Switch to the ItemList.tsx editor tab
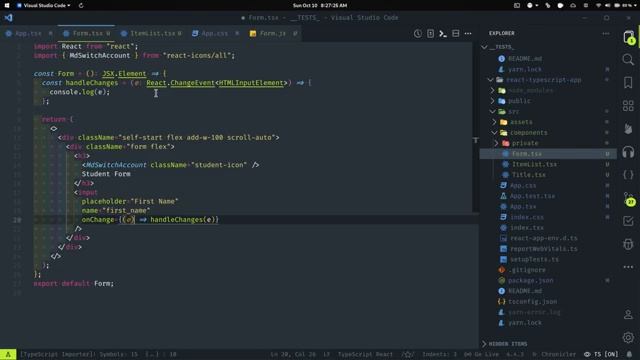The height and width of the screenshot is (360, 640). 151,33
